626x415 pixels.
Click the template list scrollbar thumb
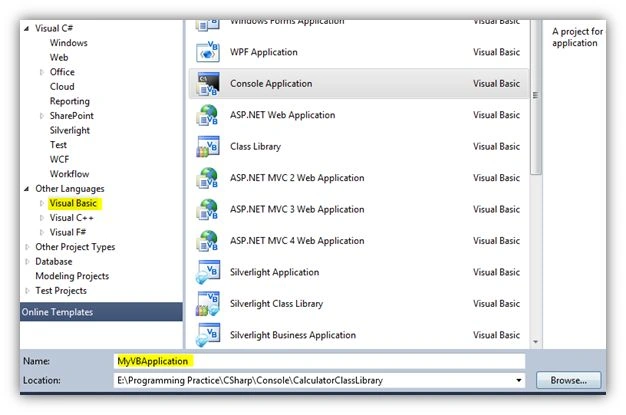(x=535, y=95)
